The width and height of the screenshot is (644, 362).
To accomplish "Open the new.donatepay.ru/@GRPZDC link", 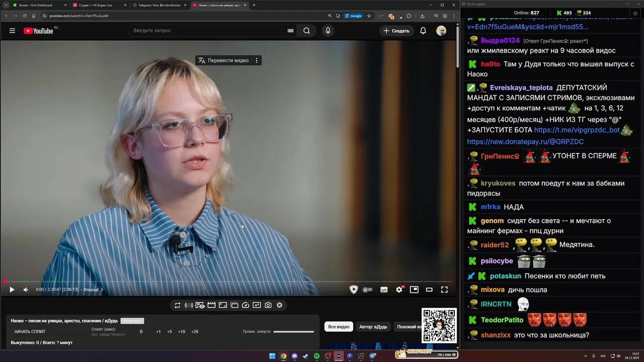I will pyautogui.click(x=525, y=142).
